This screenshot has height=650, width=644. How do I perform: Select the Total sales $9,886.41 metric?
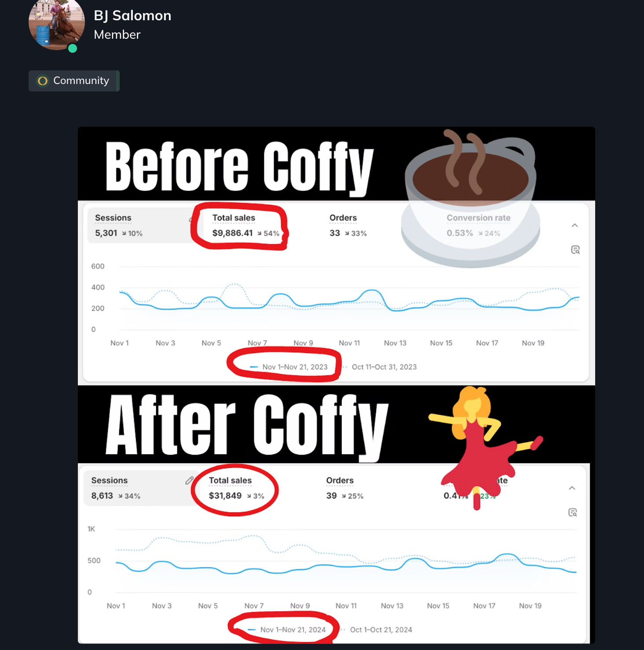(x=245, y=226)
